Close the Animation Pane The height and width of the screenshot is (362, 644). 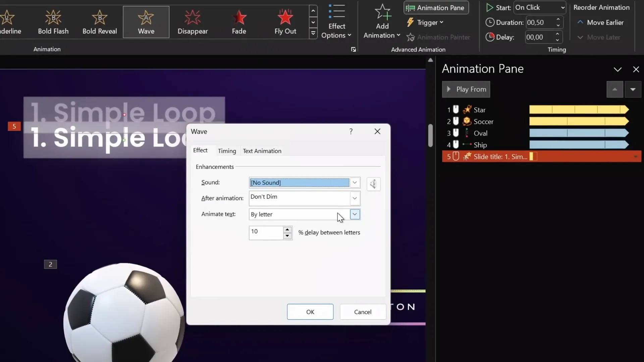point(636,69)
